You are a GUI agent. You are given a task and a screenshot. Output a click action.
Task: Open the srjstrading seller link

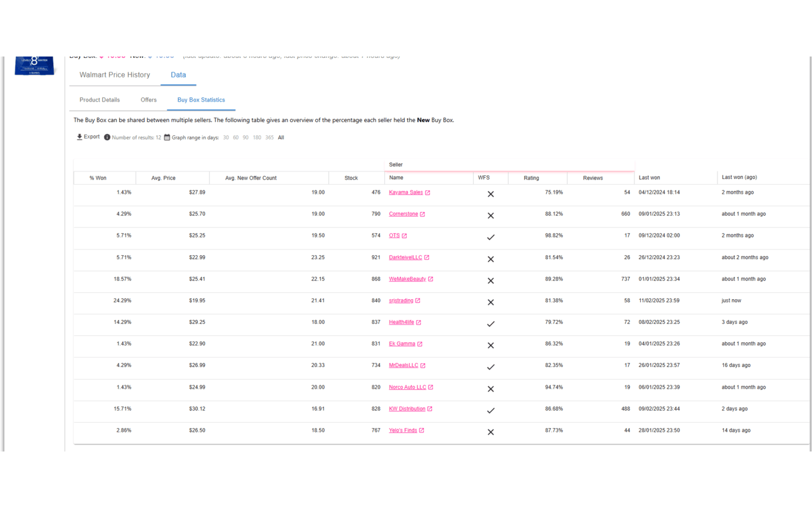point(401,301)
